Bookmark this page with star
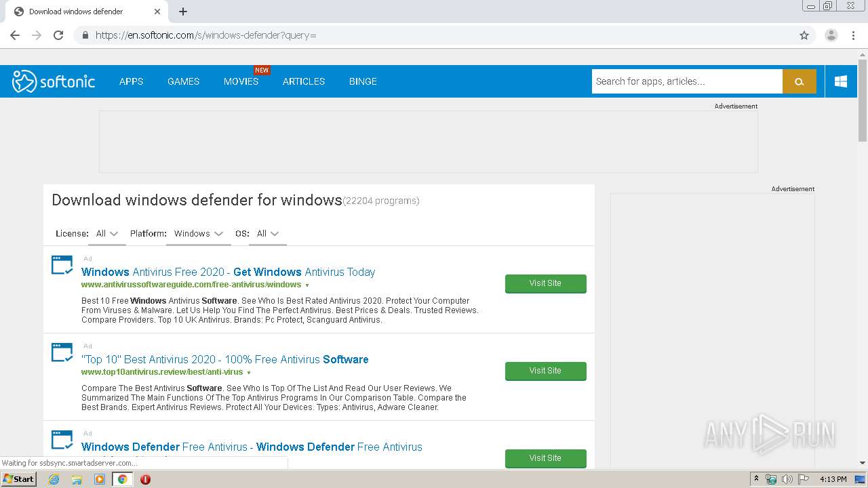 pos(804,35)
